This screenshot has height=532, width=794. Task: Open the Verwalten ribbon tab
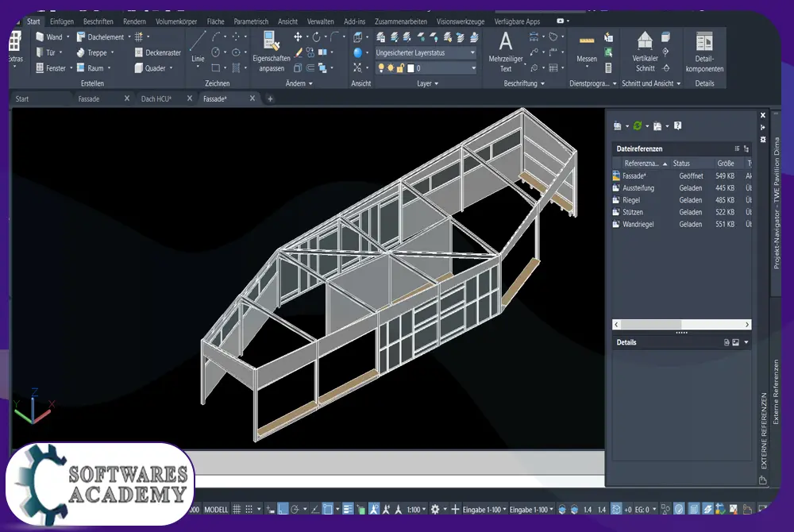click(321, 21)
